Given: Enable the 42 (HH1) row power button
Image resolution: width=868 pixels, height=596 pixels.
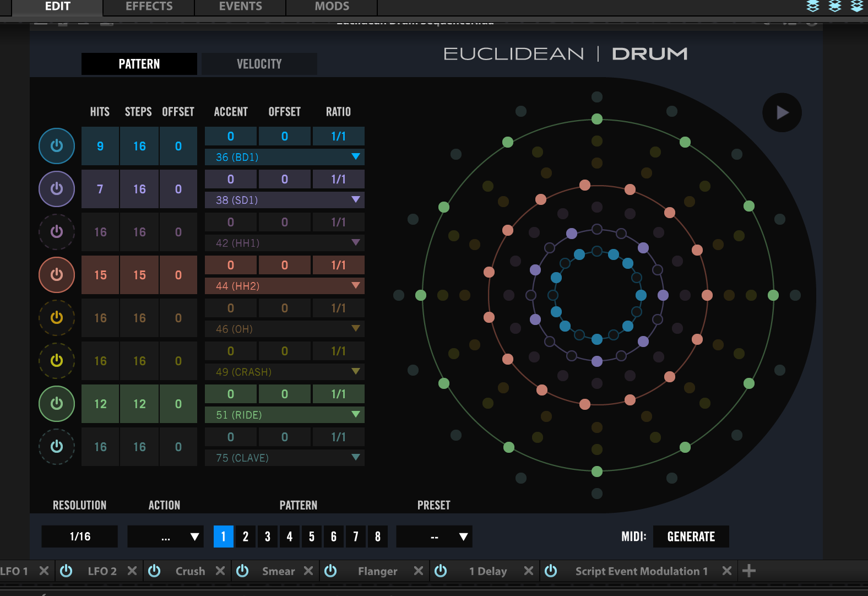Looking at the screenshot, I should pos(57,232).
